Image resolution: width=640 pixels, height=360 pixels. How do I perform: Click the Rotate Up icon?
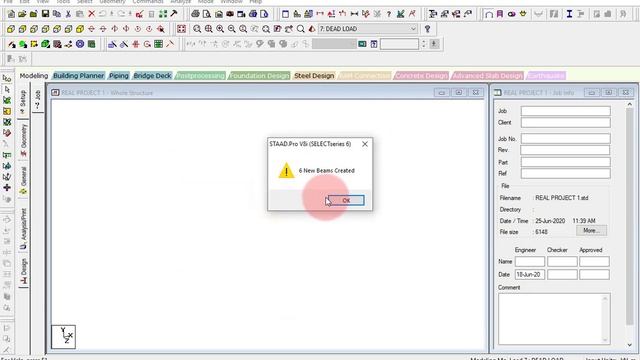pyautogui.click(x=91, y=29)
